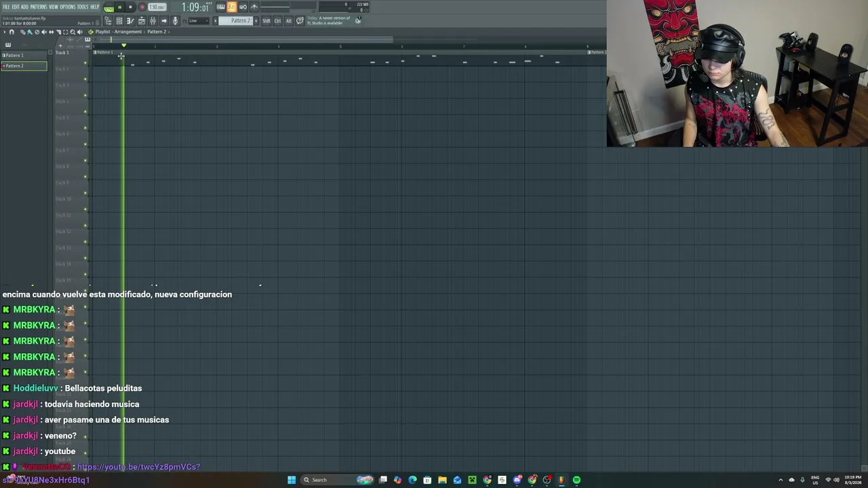The height and width of the screenshot is (488, 868).
Task: Select the Playback speaker tool
Action: (80, 32)
